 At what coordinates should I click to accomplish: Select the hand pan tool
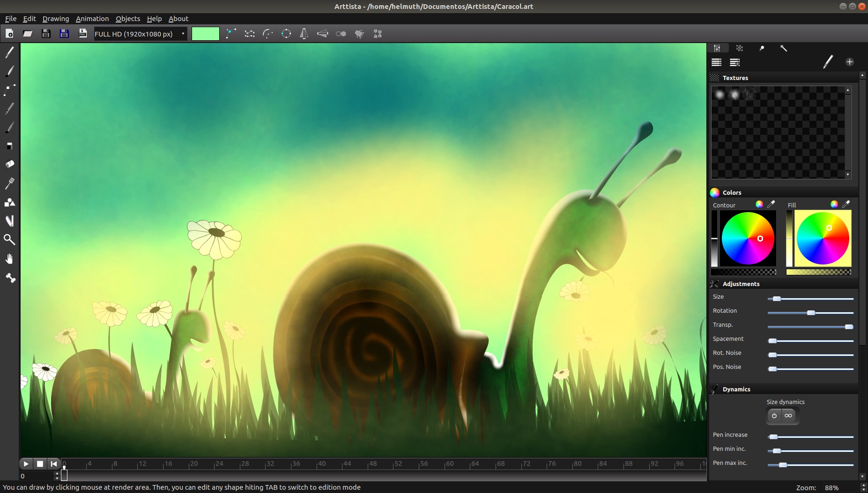coord(9,259)
